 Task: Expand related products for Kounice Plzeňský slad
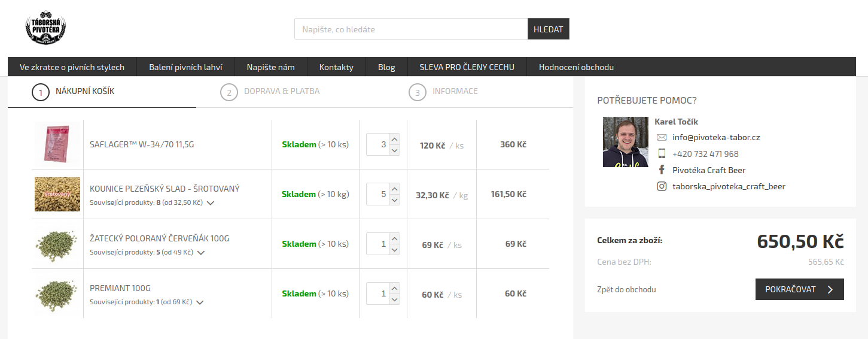tap(210, 203)
